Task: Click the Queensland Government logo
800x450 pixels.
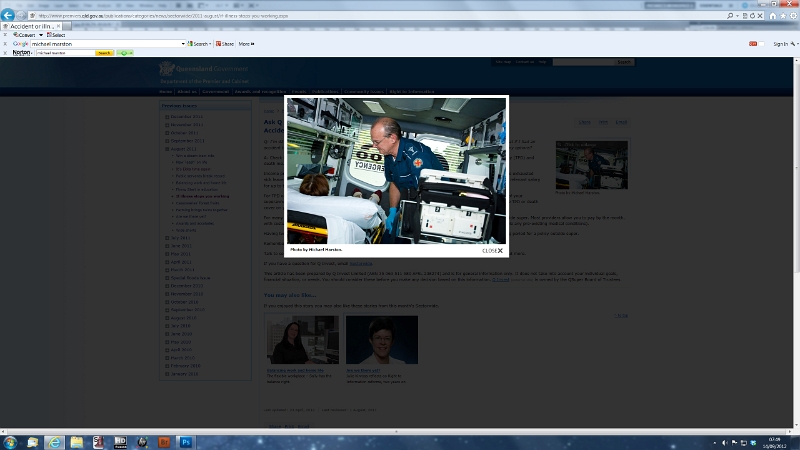Action: point(204,68)
